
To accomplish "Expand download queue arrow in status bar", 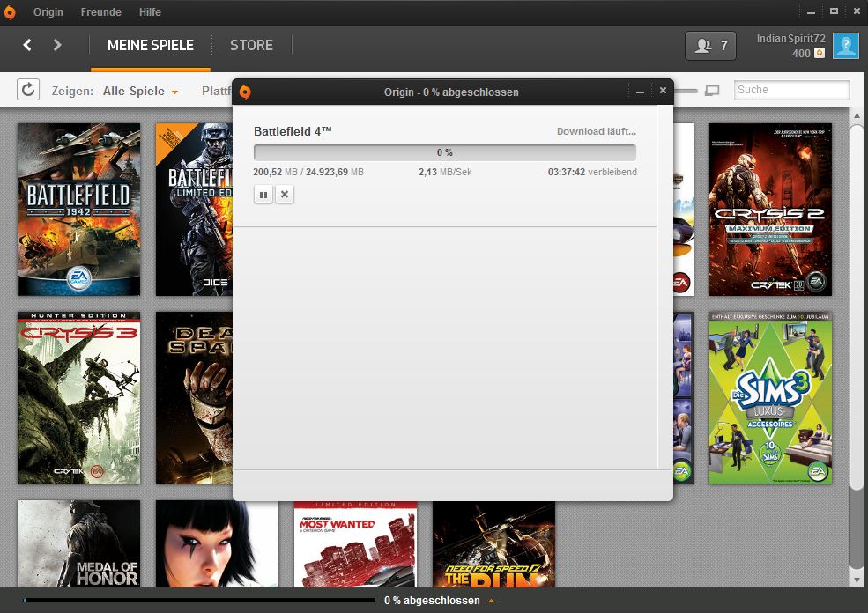I will pyautogui.click(x=491, y=601).
